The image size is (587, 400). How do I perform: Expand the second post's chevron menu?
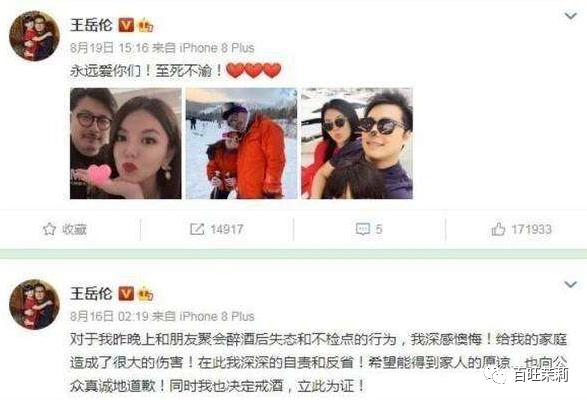pyautogui.click(x=570, y=284)
